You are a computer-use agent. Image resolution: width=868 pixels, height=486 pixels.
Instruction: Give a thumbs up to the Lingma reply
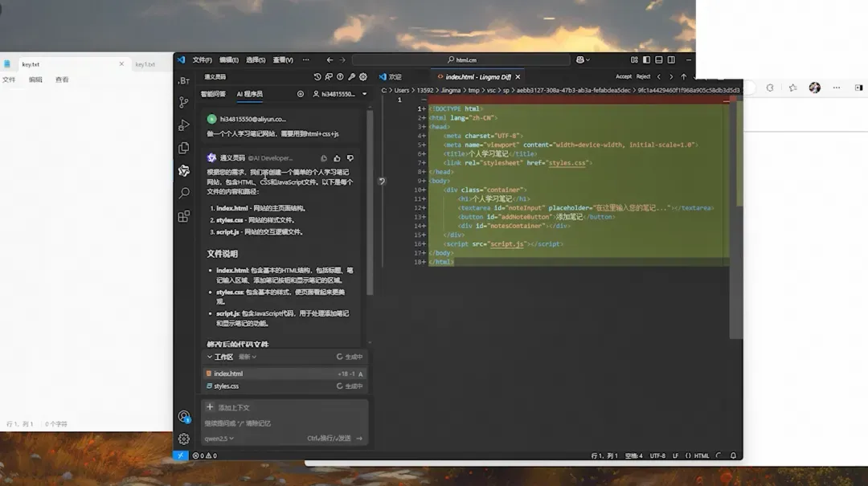click(337, 158)
